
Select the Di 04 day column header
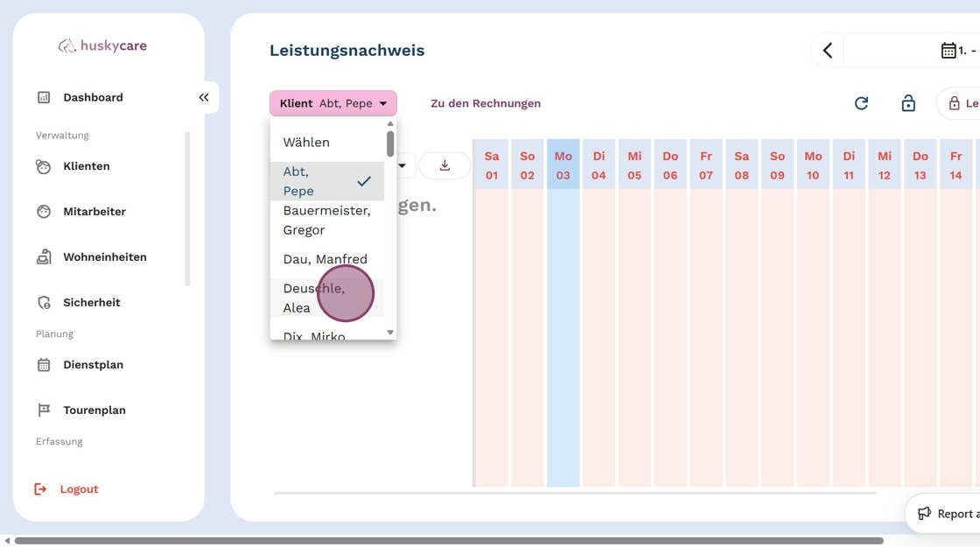598,165
